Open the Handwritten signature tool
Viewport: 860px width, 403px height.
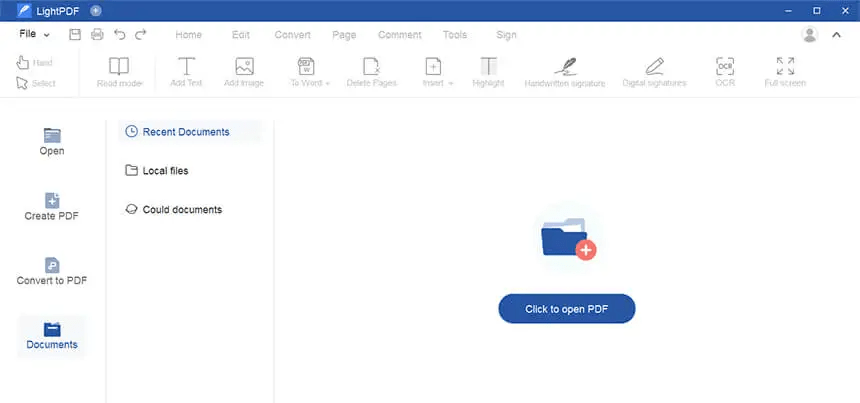[565, 72]
